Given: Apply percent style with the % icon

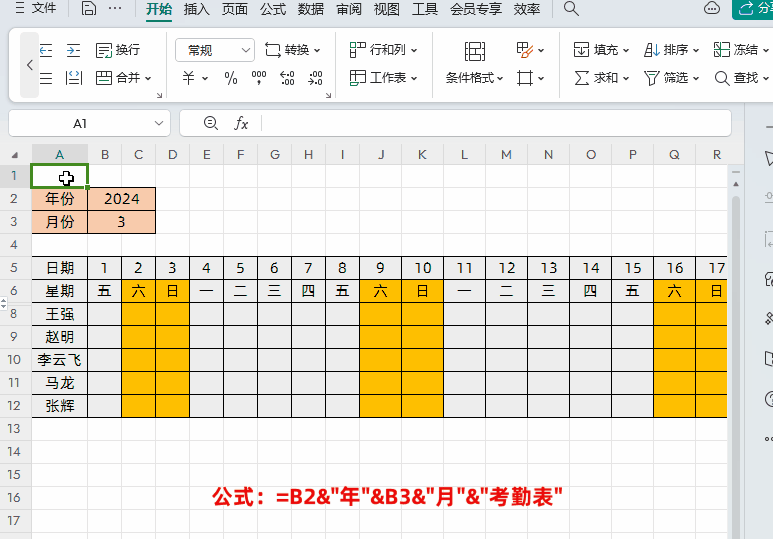Looking at the screenshot, I should [231, 78].
